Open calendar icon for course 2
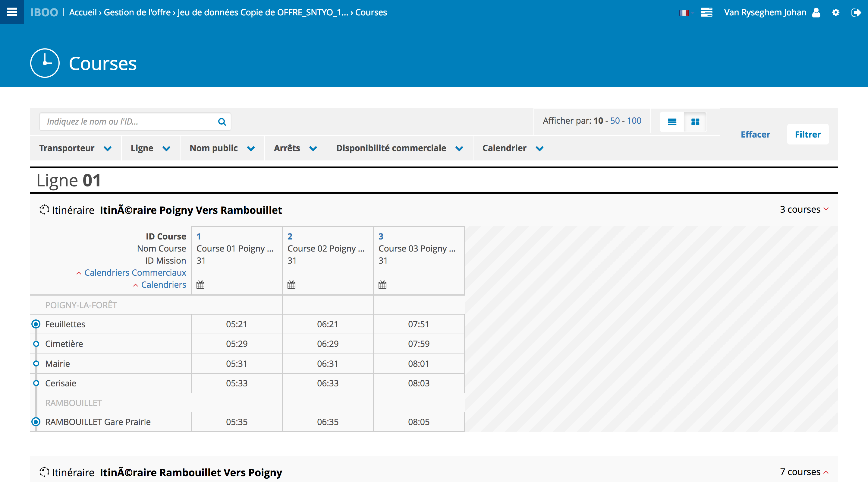 pyautogui.click(x=291, y=285)
